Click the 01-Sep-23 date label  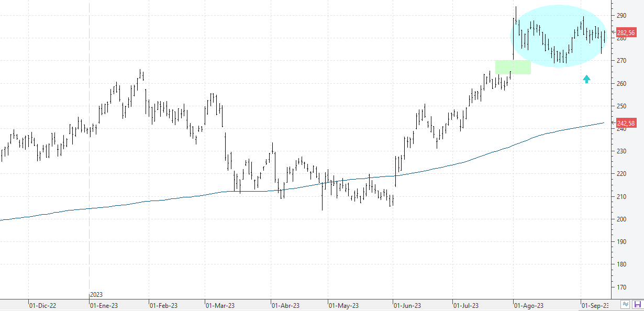(x=595, y=305)
